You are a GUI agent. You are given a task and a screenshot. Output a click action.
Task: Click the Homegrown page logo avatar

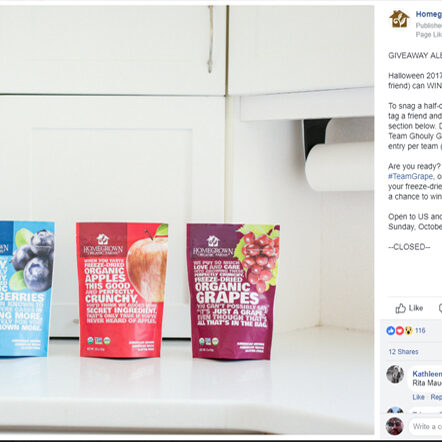[399, 19]
